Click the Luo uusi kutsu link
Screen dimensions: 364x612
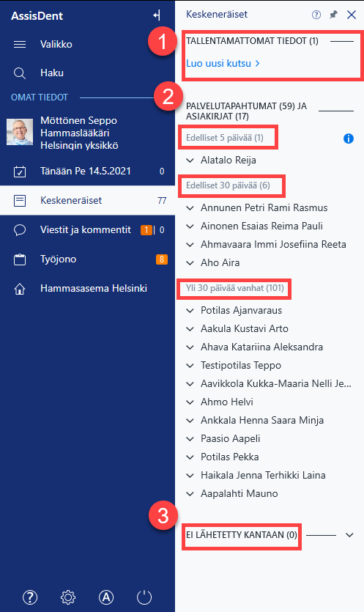point(223,63)
